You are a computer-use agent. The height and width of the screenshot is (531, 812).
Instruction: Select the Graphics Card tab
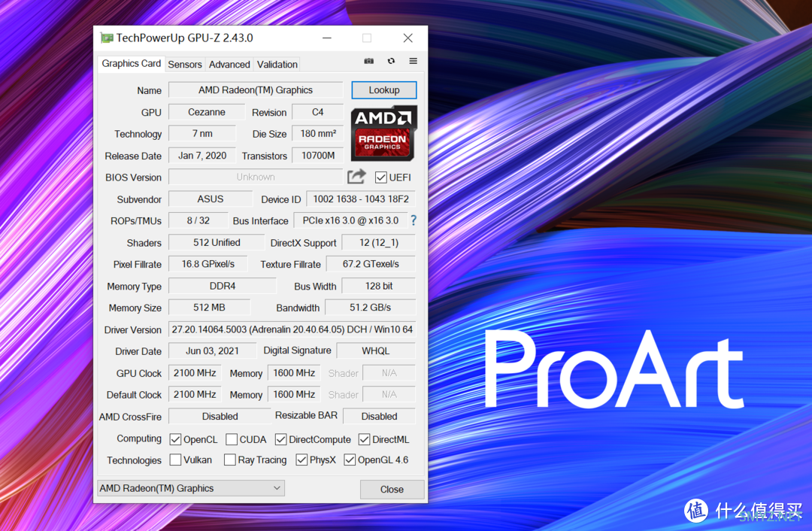coord(131,63)
